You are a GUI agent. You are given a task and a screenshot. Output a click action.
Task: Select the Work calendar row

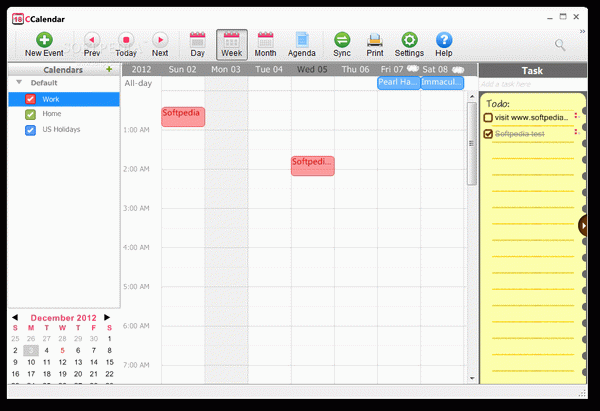64,99
